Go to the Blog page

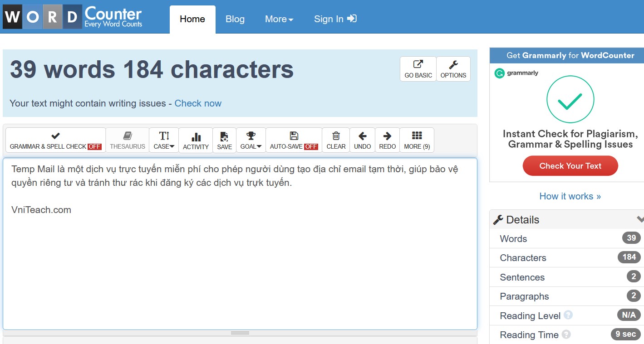(235, 19)
